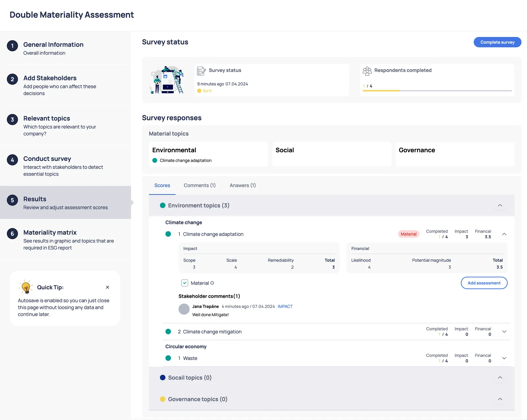Toggle the Socail topics section chevron
Image resolution: width=527 pixels, height=420 pixels.
pos(500,378)
